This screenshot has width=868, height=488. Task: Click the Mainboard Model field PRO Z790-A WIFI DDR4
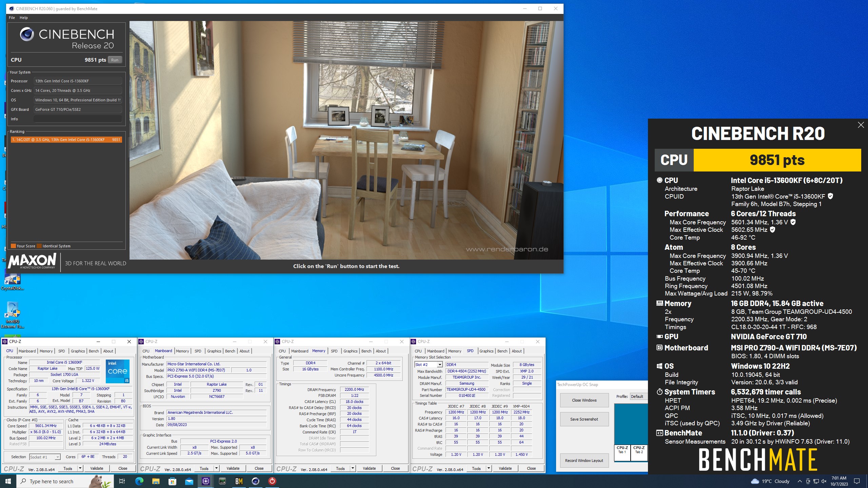click(x=199, y=370)
